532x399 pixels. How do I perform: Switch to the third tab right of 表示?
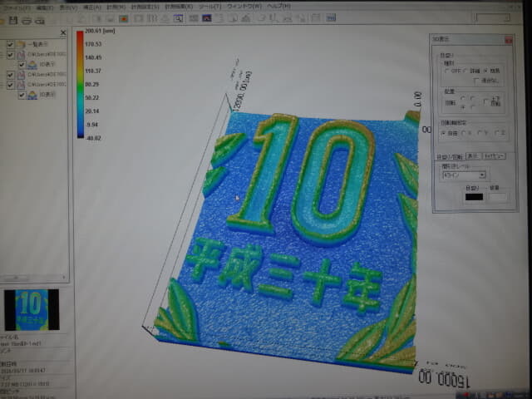point(494,156)
